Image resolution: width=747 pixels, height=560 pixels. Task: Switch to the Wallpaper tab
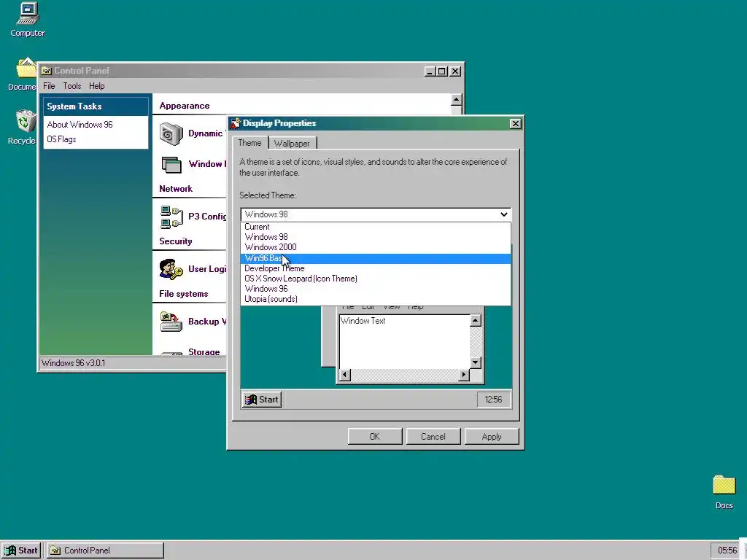292,144
